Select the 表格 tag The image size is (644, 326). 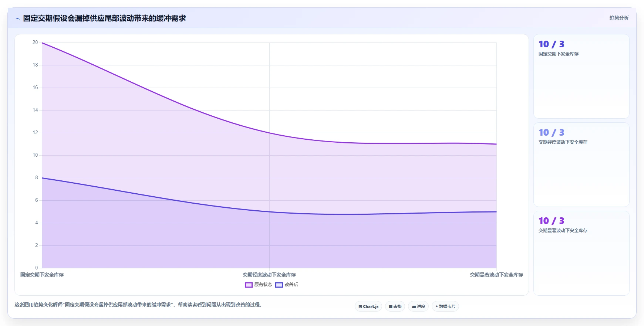(x=395, y=306)
